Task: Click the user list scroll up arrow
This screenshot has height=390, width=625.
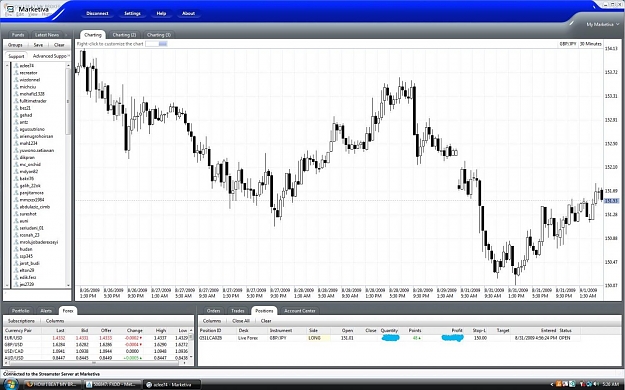Action: (x=68, y=65)
